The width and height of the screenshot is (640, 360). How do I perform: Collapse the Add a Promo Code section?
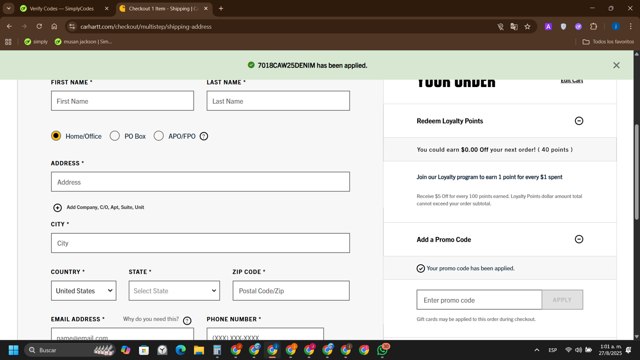(579, 239)
